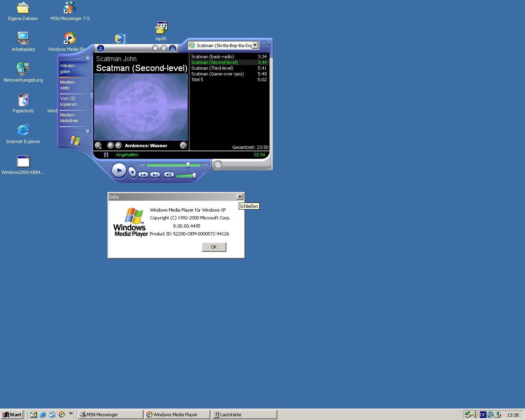Select Scatman (Third-level) in the playlist
The image size is (525, 420).
(212, 68)
